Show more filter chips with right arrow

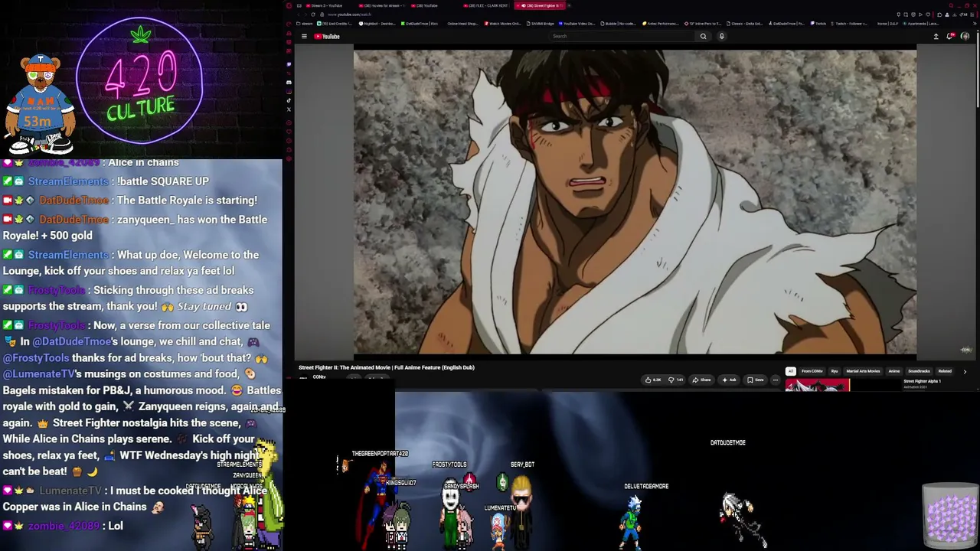(x=965, y=371)
